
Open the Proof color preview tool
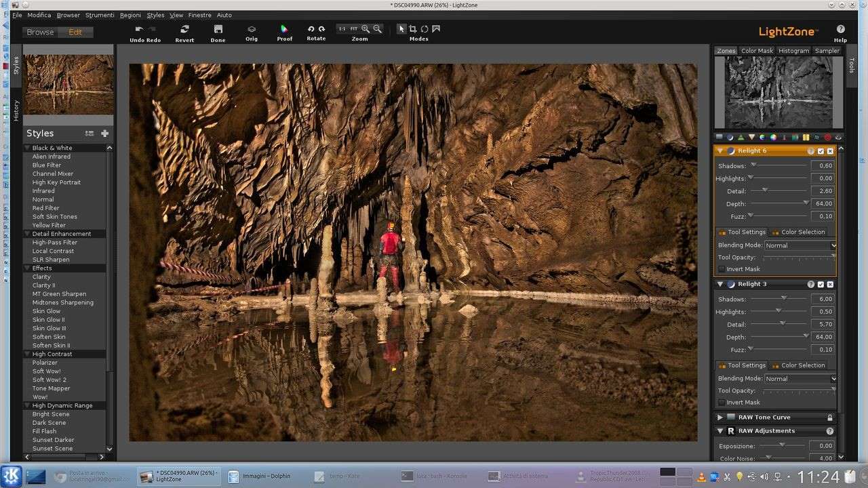[284, 30]
